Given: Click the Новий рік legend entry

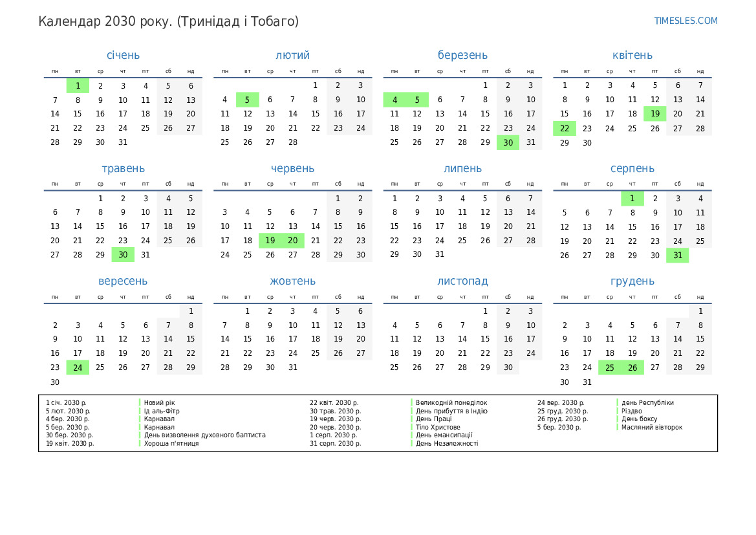Looking at the screenshot, I should click(x=159, y=402).
